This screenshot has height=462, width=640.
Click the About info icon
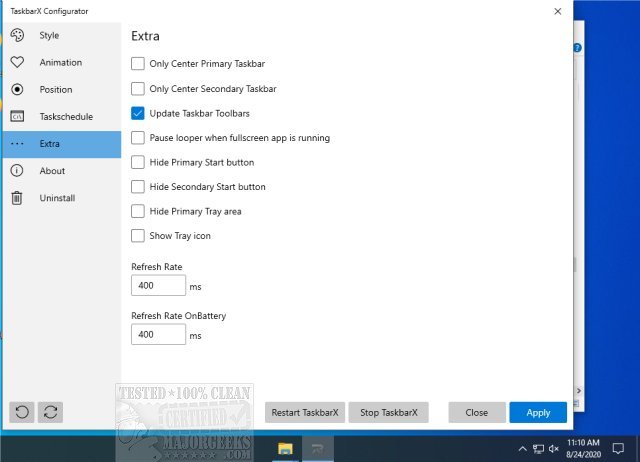[x=17, y=171]
